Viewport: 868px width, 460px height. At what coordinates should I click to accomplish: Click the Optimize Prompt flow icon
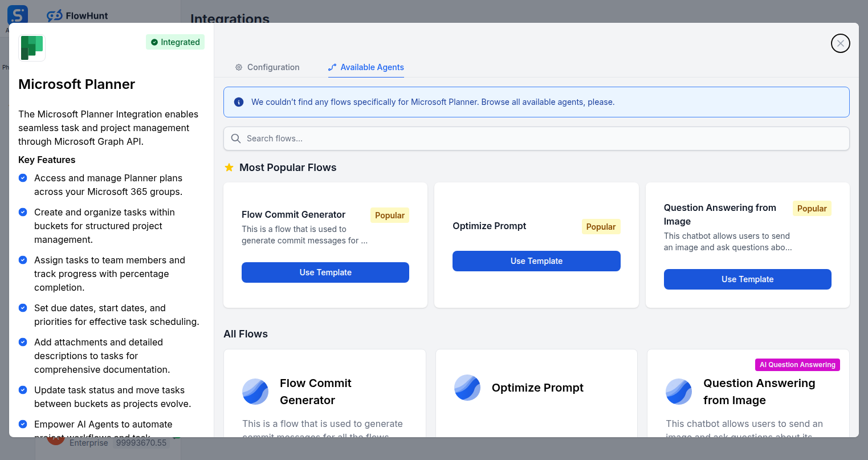467,388
